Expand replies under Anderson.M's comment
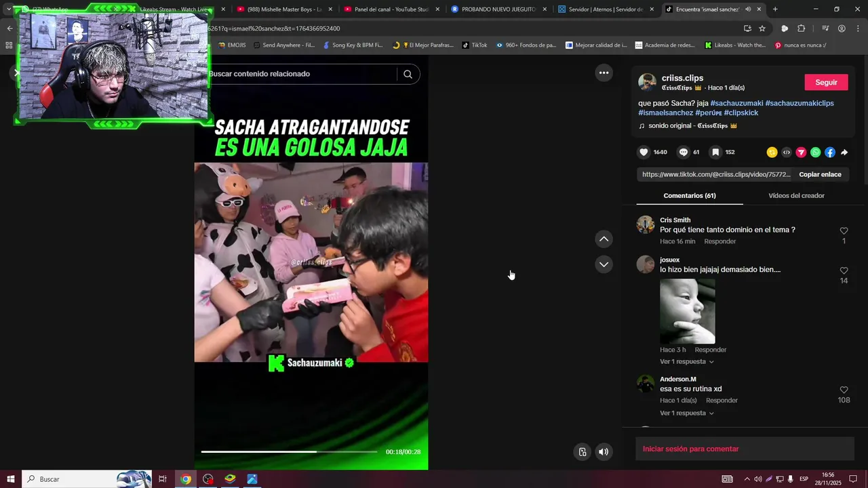This screenshot has width=868, height=488. pos(687,413)
